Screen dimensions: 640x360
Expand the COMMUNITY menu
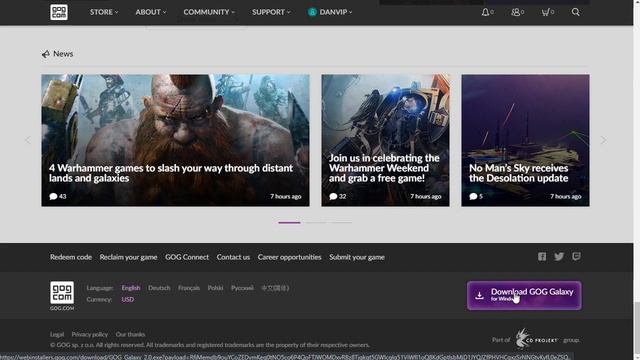(x=209, y=12)
